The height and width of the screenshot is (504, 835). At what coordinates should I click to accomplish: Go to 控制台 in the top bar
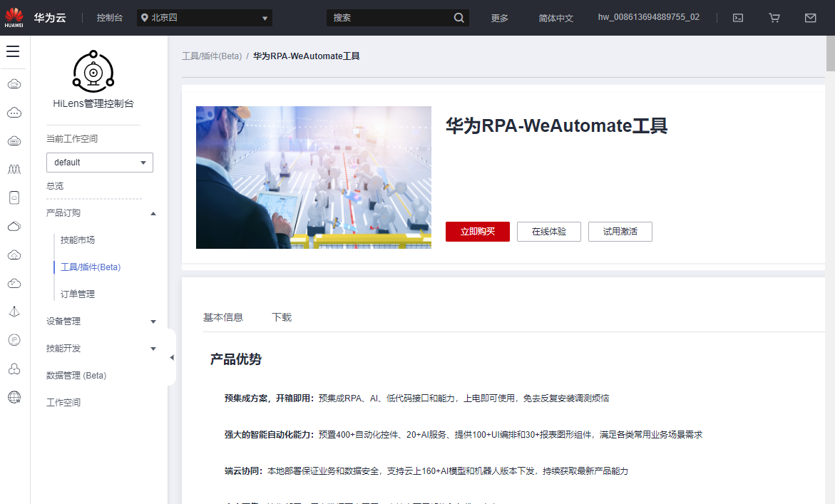(x=110, y=18)
